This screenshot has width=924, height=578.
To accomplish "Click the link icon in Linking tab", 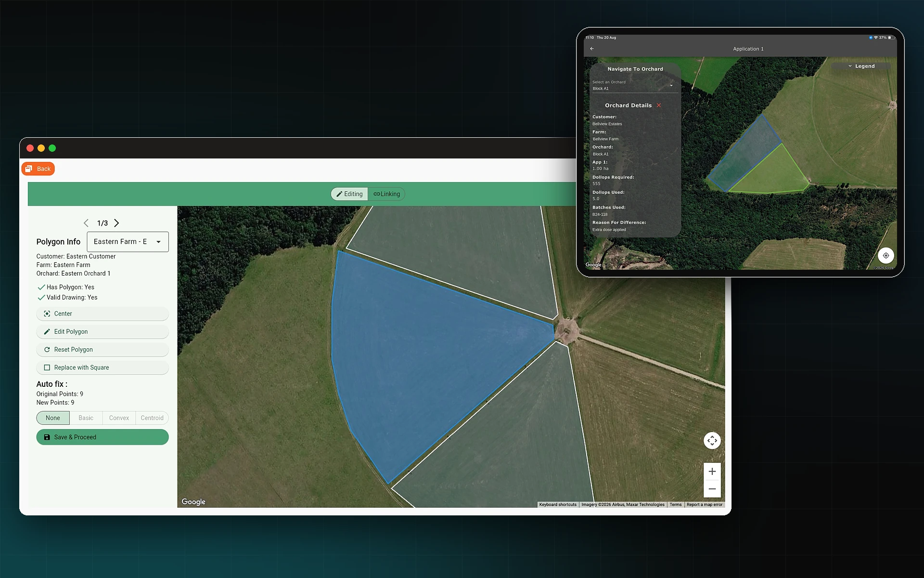I will point(377,194).
